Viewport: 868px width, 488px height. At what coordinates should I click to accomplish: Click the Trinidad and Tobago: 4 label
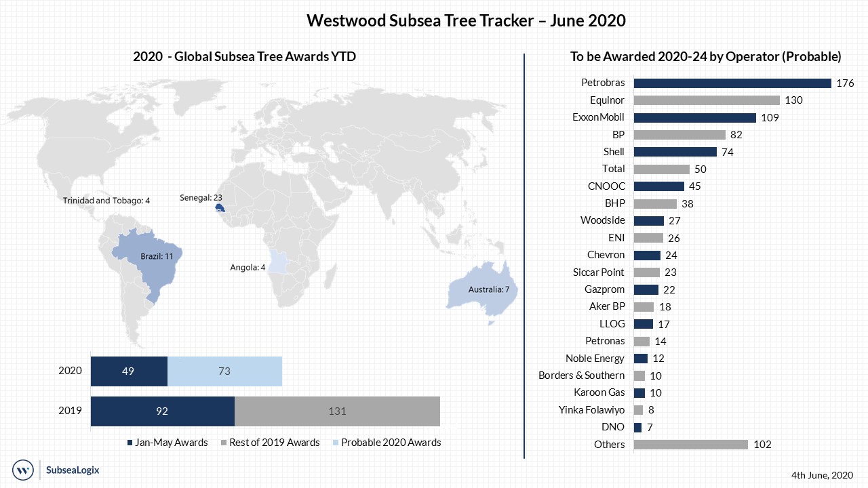(106, 201)
